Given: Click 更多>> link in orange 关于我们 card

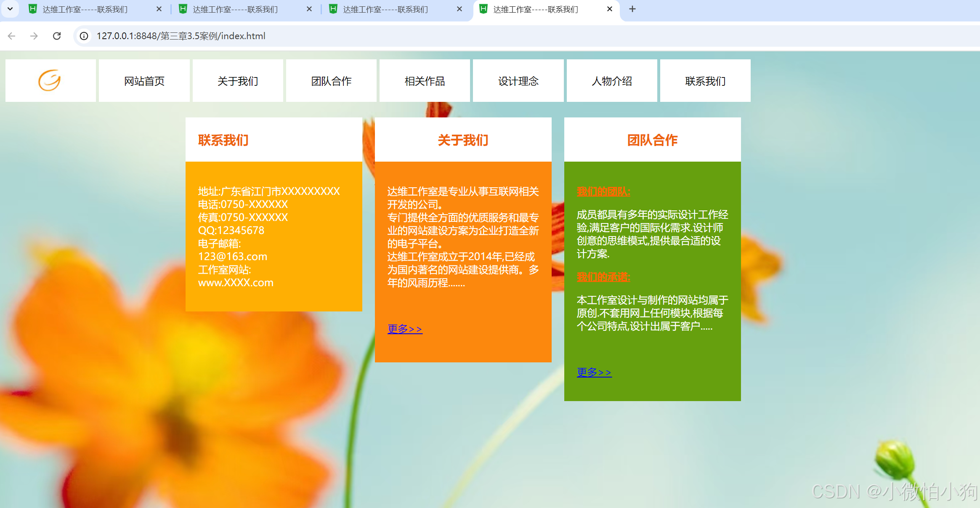Looking at the screenshot, I should pyautogui.click(x=405, y=329).
